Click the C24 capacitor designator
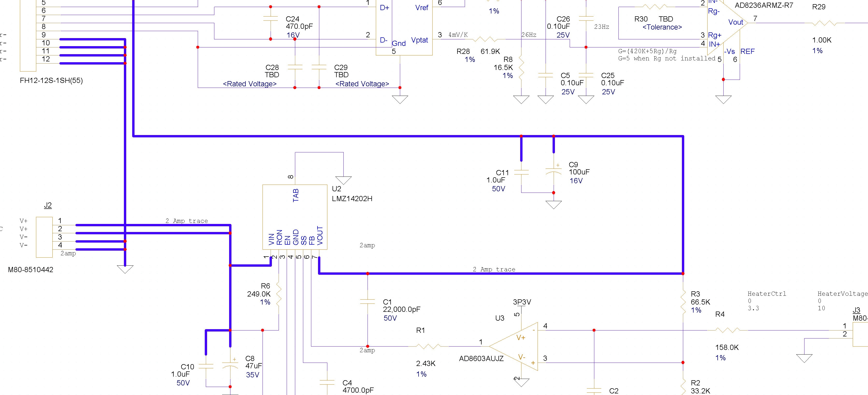 (292, 19)
